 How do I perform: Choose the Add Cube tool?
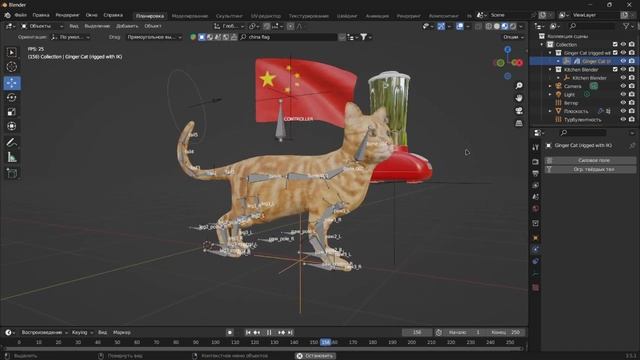click(11, 173)
